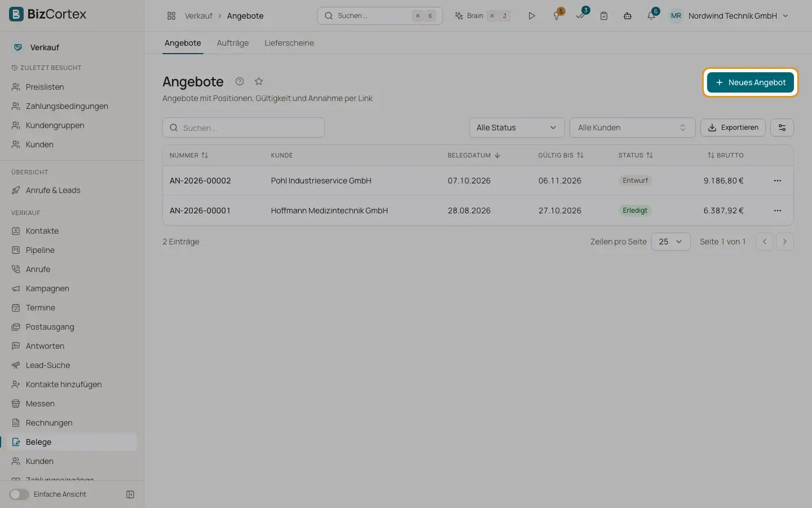Viewport: 812px width, 508px height.
Task: Open the clipboard icon in top bar
Action: click(x=604, y=16)
